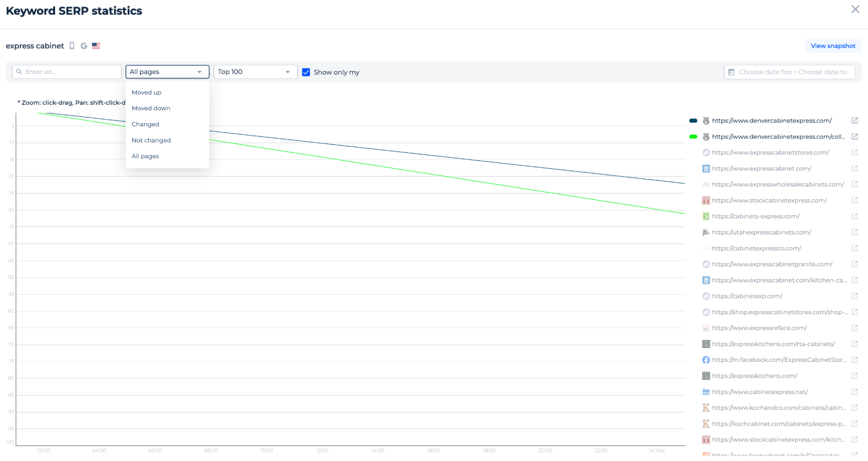The image size is (868, 461).
Task: Click the View snapshot button
Action: pos(832,46)
